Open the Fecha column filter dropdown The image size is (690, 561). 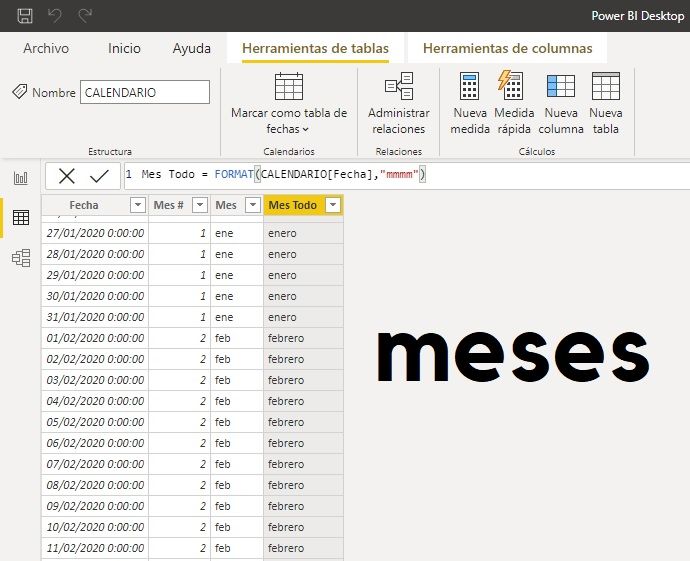138,205
